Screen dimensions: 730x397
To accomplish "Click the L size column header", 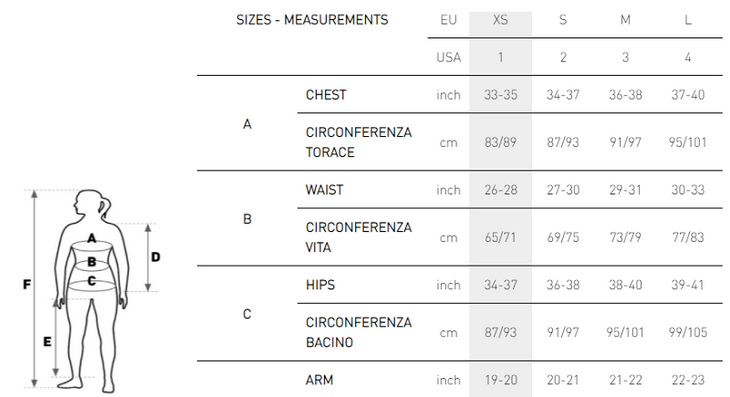I will tap(688, 20).
